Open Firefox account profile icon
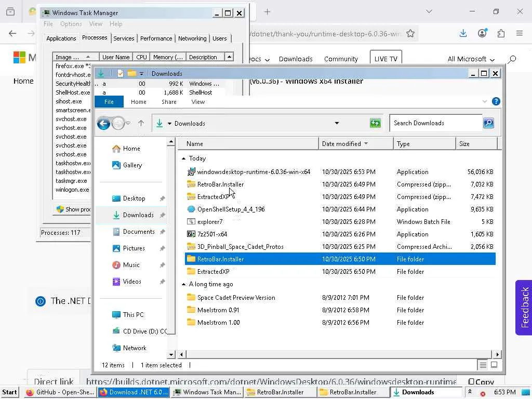This screenshot has height=399, width=532. pyautogui.click(x=482, y=33)
